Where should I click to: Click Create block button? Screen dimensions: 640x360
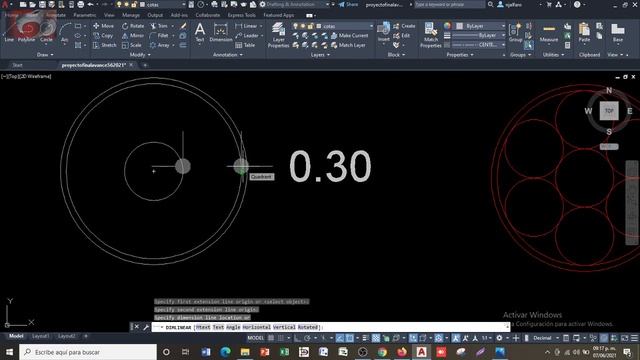click(x=404, y=26)
